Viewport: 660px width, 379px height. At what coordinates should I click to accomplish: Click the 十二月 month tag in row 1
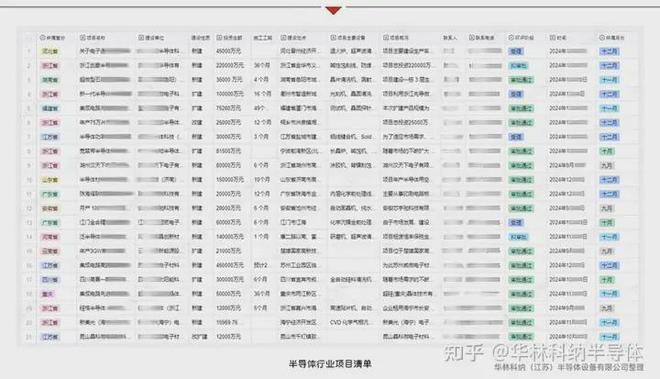pyautogui.click(x=609, y=51)
